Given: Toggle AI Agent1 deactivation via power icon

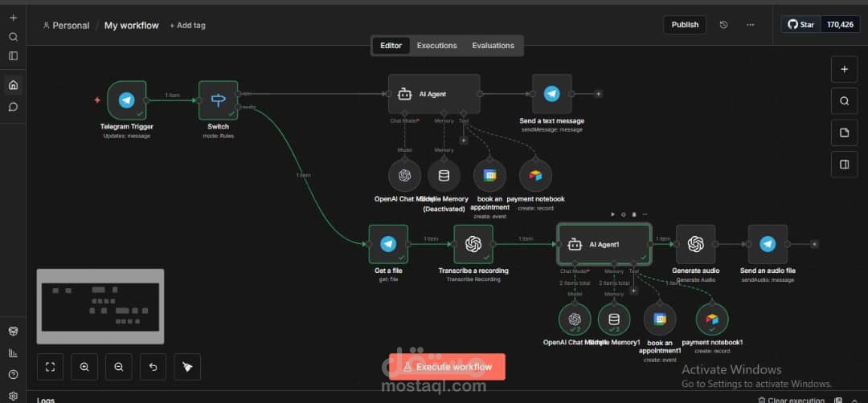Looking at the screenshot, I should click(624, 214).
